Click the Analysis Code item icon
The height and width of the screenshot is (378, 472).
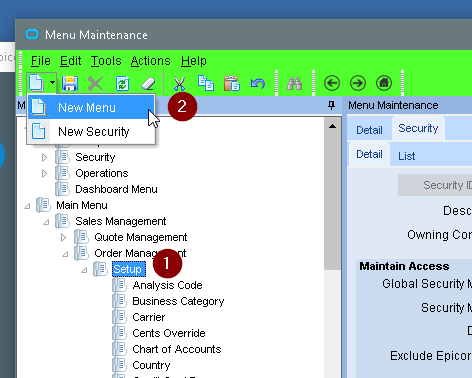pyautogui.click(x=120, y=285)
